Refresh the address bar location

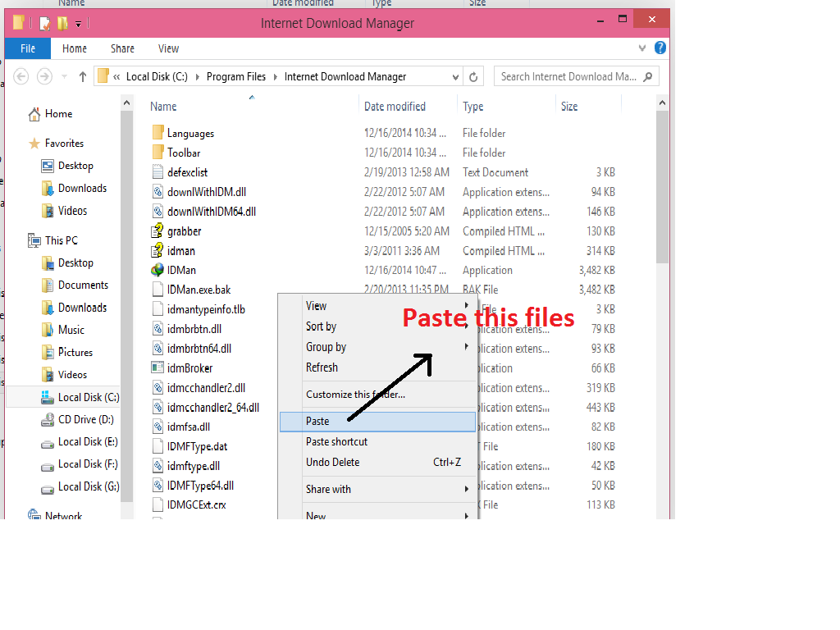tap(473, 77)
